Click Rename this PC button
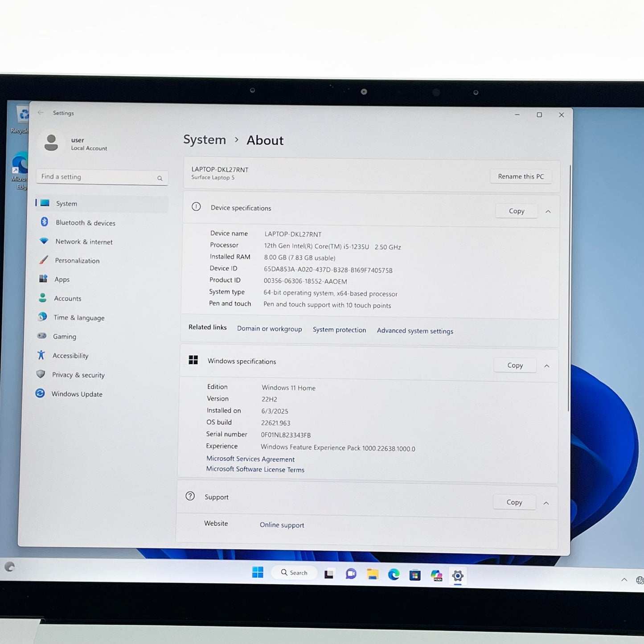 point(521,176)
